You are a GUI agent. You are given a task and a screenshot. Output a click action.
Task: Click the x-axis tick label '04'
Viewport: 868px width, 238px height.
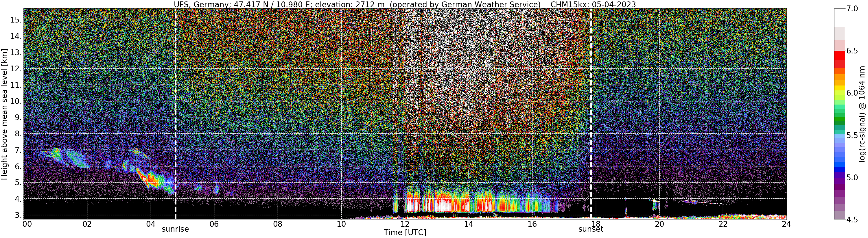151,224
